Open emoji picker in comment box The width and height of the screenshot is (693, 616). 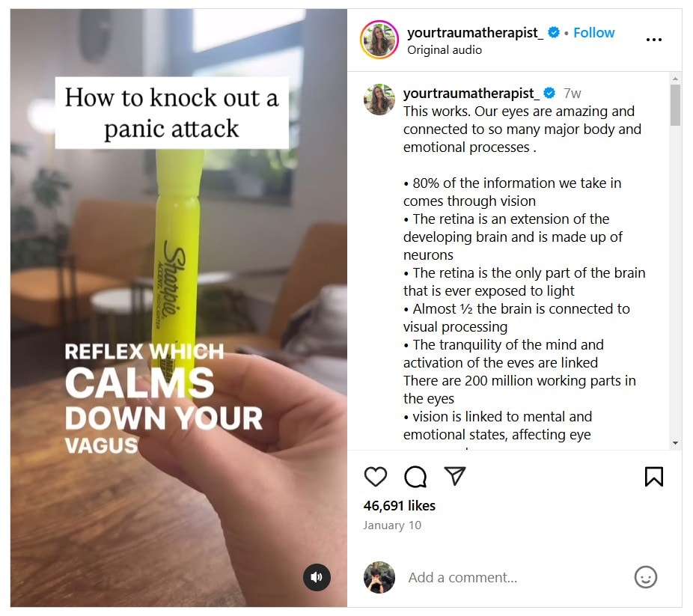click(646, 577)
